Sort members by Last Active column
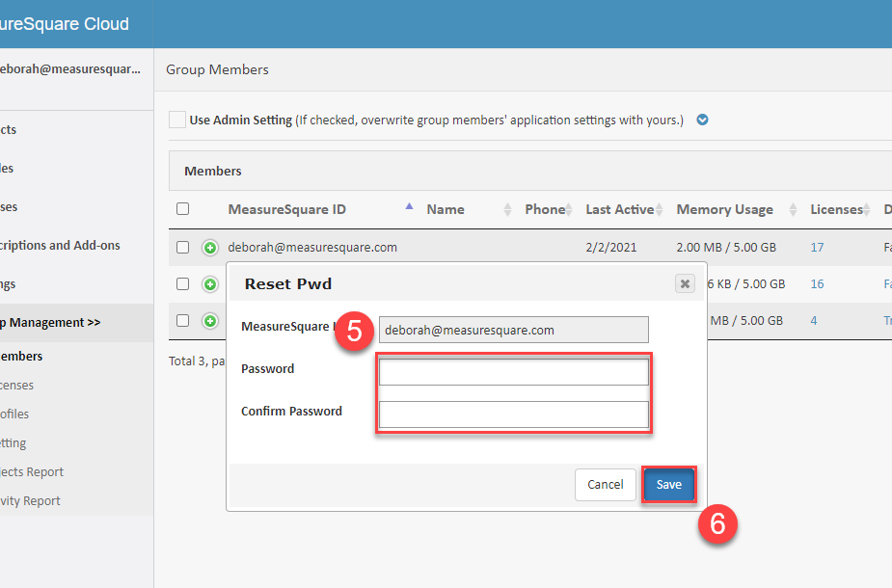The width and height of the screenshot is (892, 588). pyautogui.click(x=660, y=210)
